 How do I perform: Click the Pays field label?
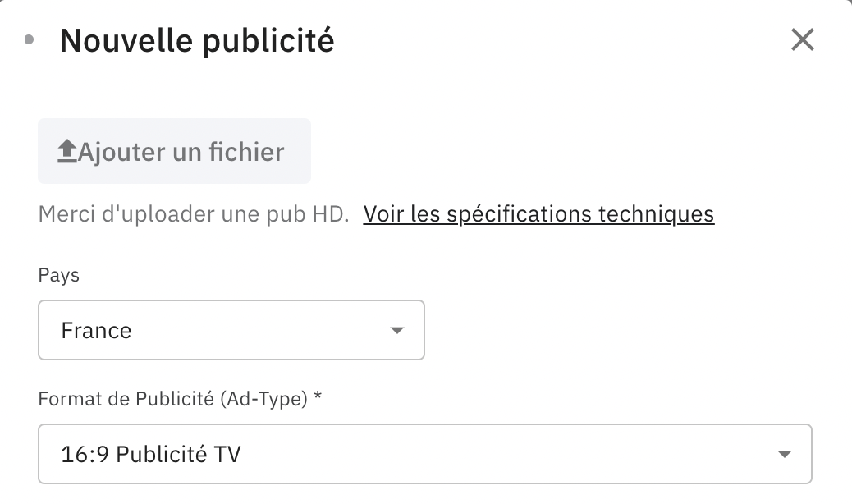point(59,275)
